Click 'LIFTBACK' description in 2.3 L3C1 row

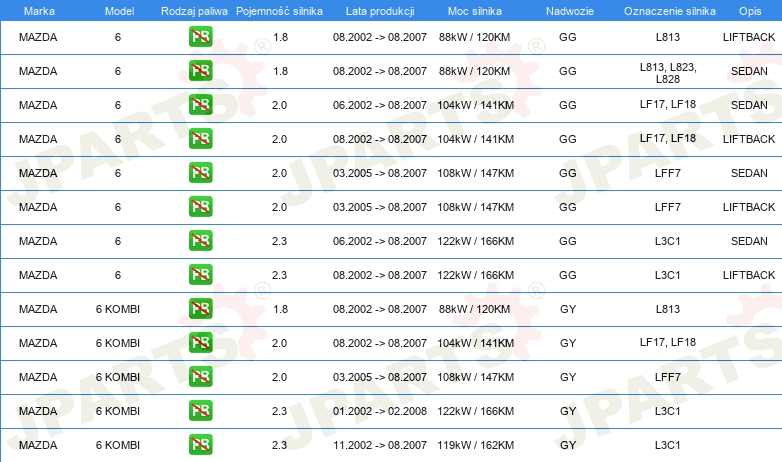pos(749,275)
